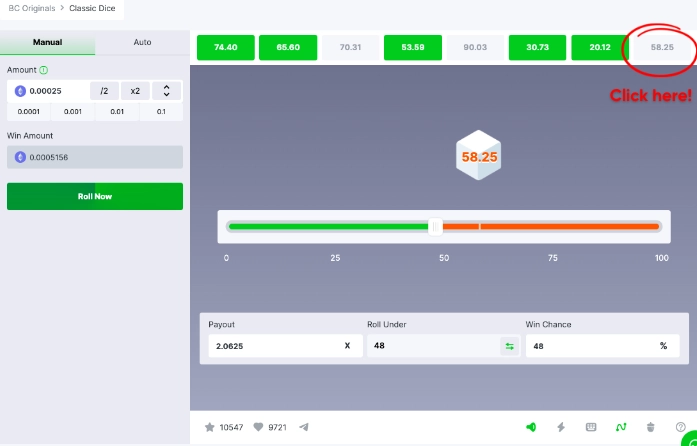697x446 pixels.
Task: Click the fairness shield icon
Action: click(x=650, y=427)
